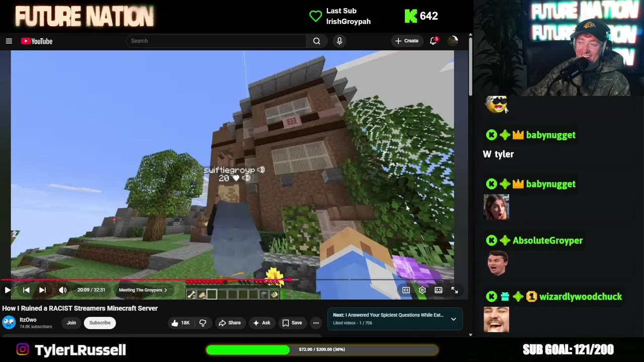Expand the Next liked videos playlist panel
644x362 pixels.
pyautogui.click(x=453, y=319)
